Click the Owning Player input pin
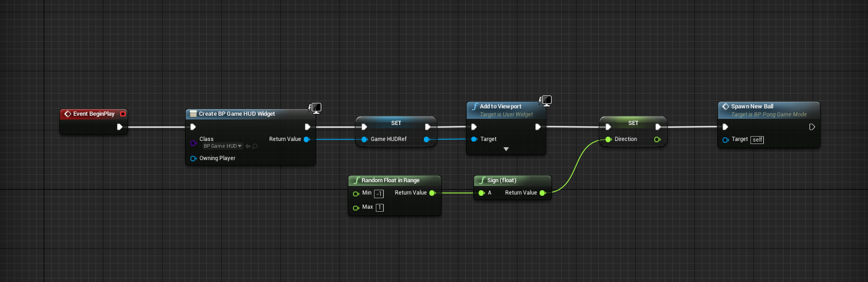The width and height of the screenshot is (868, 282). click(193, 158)
